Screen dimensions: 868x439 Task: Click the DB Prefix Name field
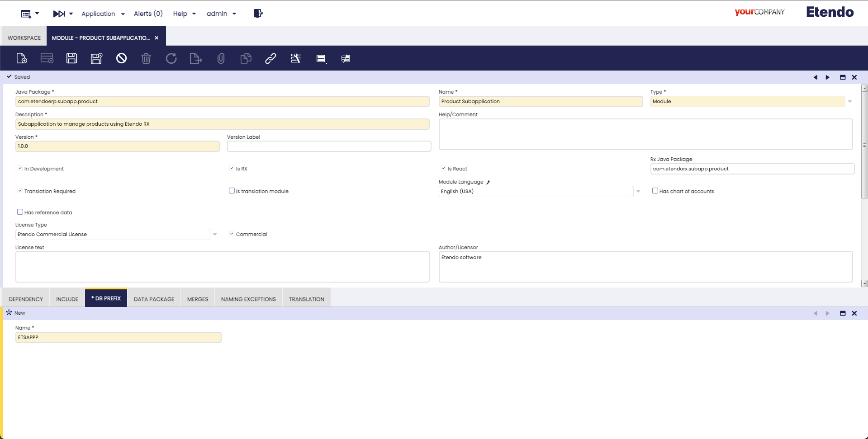click(119, 338)
